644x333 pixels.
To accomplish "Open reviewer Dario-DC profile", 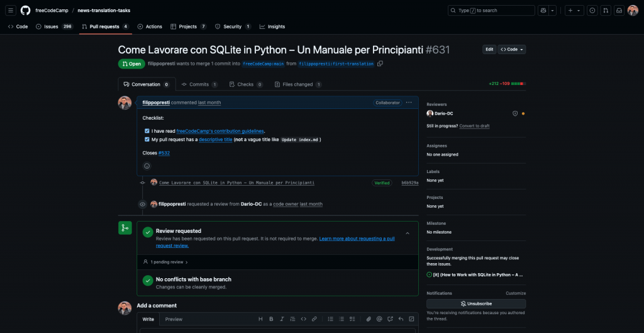I will [x=444, y=113].
